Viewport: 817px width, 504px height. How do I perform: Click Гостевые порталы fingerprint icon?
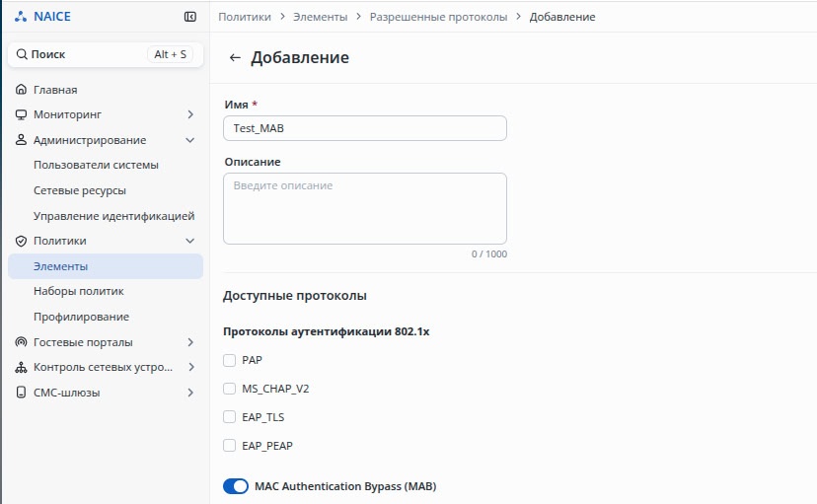click(22, 342)
